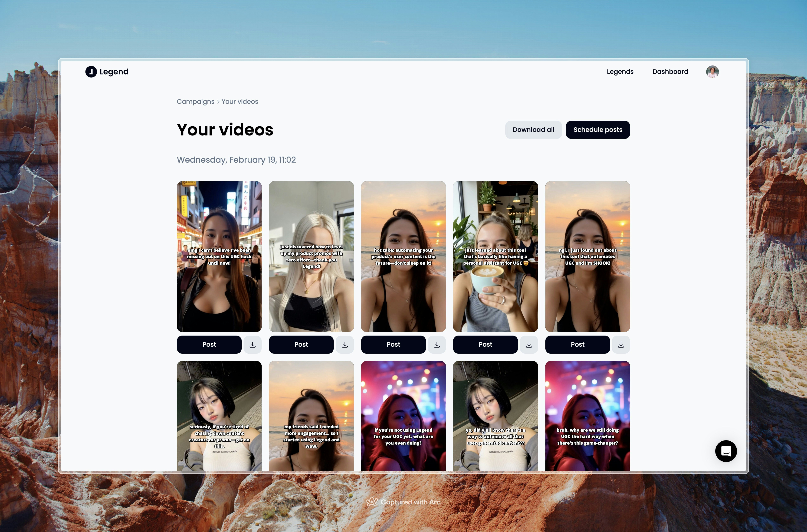Open the user profile avatar

pos(712,72)
